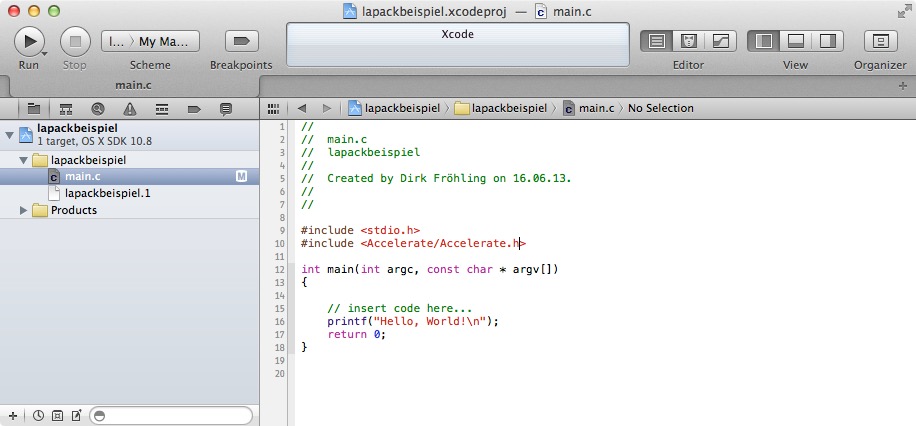Open the Organizer window
This screenshot has width=916, height=426.
(x=881, y=41)
